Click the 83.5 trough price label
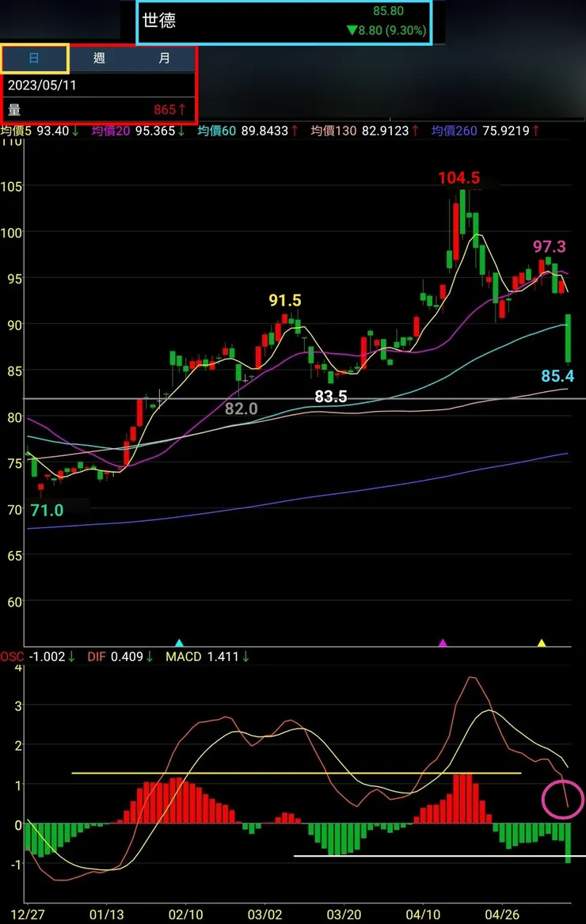 pos(331,397)
